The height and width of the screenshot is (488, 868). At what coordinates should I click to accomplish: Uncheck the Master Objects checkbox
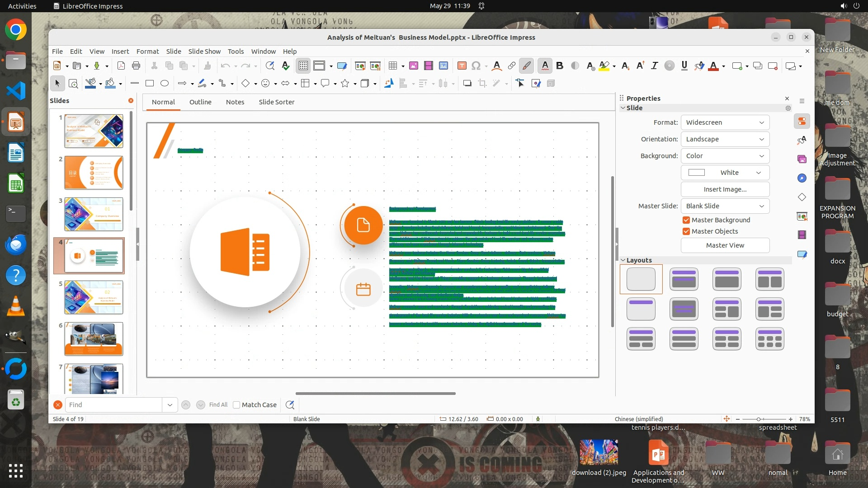pyautogui.click(x=686, y=231)
